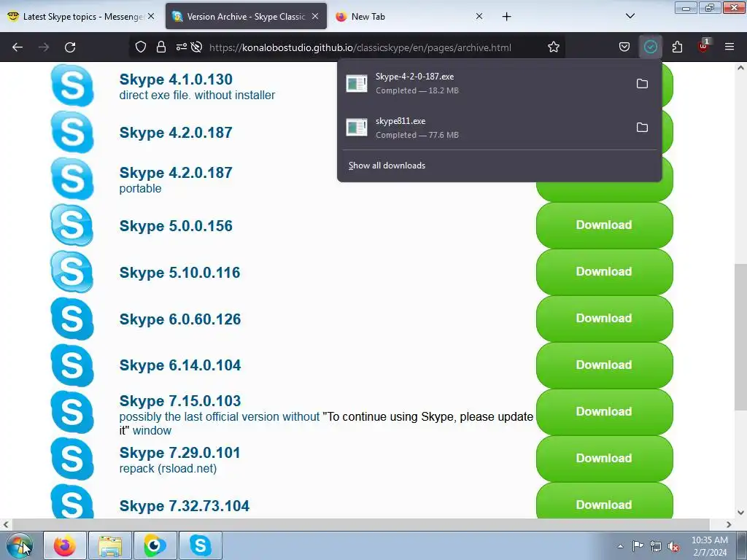The height and width of the screenshot is (560, 747).
Task: Switch to the New Tab tab
Action: (410, 16)
